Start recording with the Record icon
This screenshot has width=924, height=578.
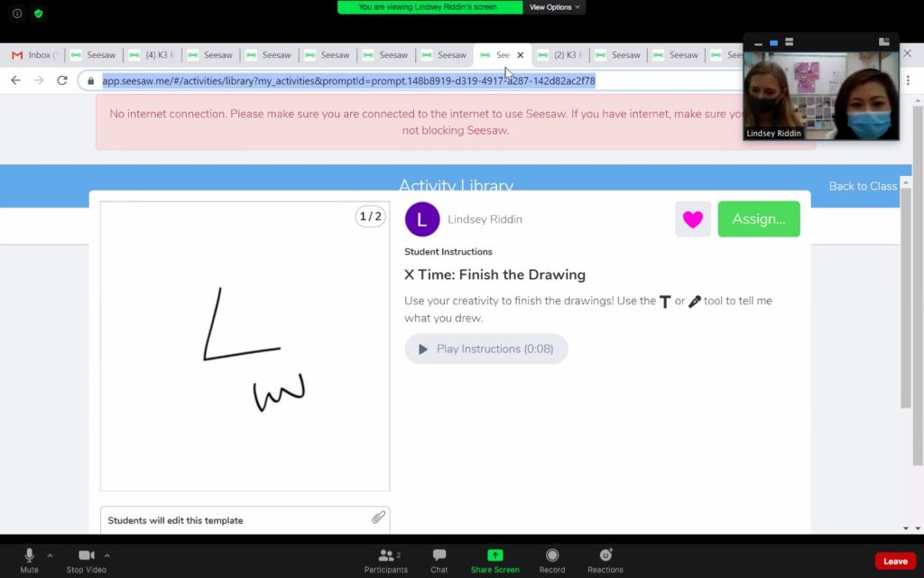pyautogui.click(x=552, y=555)
